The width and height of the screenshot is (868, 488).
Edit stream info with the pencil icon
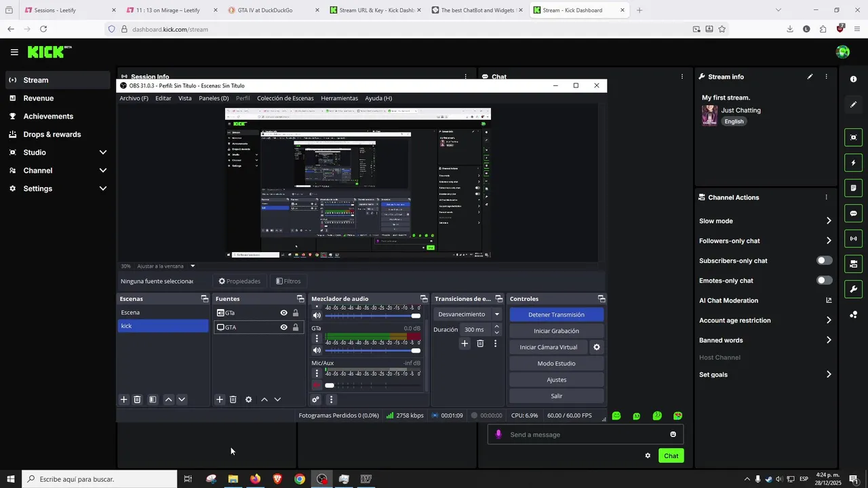pos(810,77)
